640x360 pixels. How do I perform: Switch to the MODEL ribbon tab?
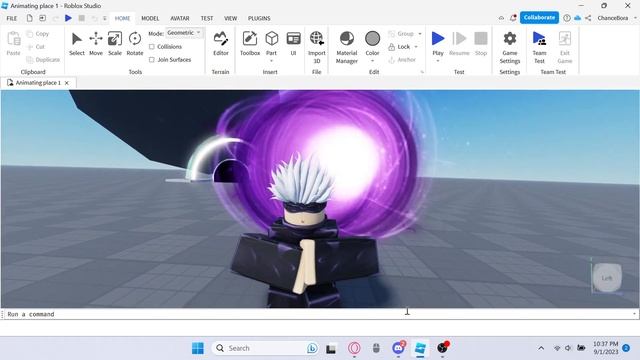click(x=150, y=18)
